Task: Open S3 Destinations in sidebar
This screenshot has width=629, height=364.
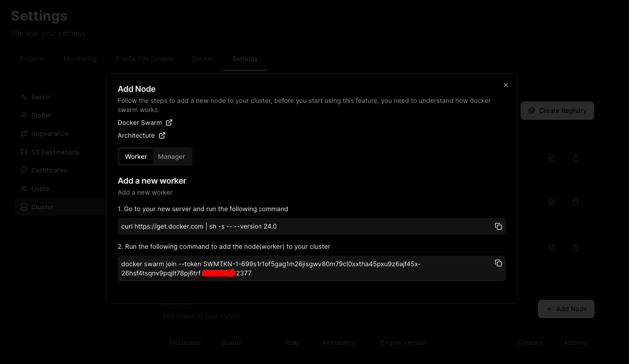Action: tap(61, 152)
